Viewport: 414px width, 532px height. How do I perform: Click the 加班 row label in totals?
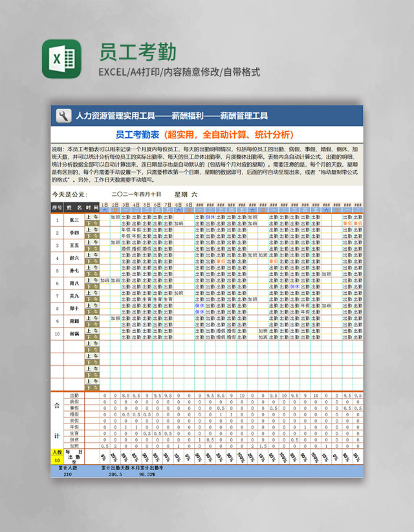tap(74, 446)
